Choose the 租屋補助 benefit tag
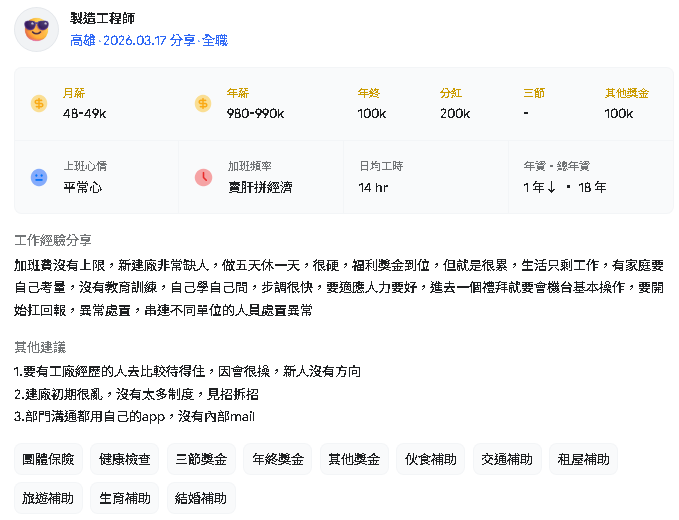This screenshot has height=520, width=679. click(x=584, y=459)
